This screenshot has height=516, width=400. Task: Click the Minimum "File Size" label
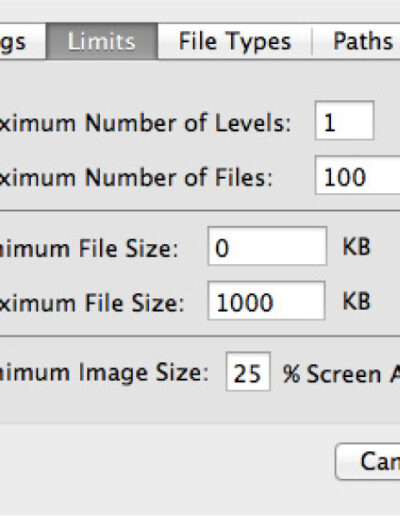click(x=129, y=249)
